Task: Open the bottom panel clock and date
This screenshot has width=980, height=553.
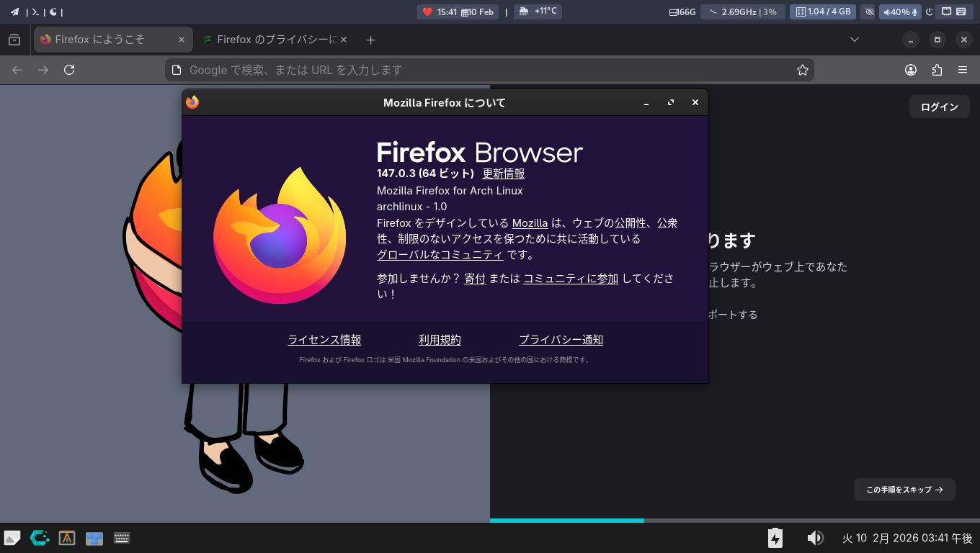Action: pos(907,538)
